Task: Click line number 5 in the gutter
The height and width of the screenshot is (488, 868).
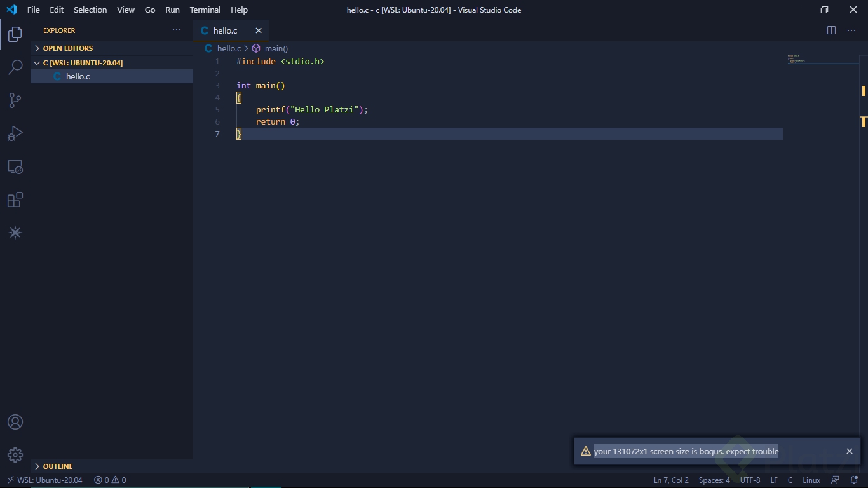Action: coord(217,110)
